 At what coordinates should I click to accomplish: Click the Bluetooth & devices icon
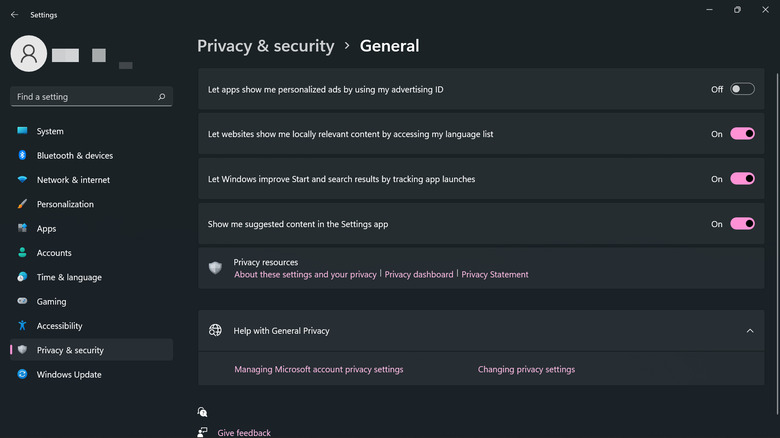click(x=22, y=155)
